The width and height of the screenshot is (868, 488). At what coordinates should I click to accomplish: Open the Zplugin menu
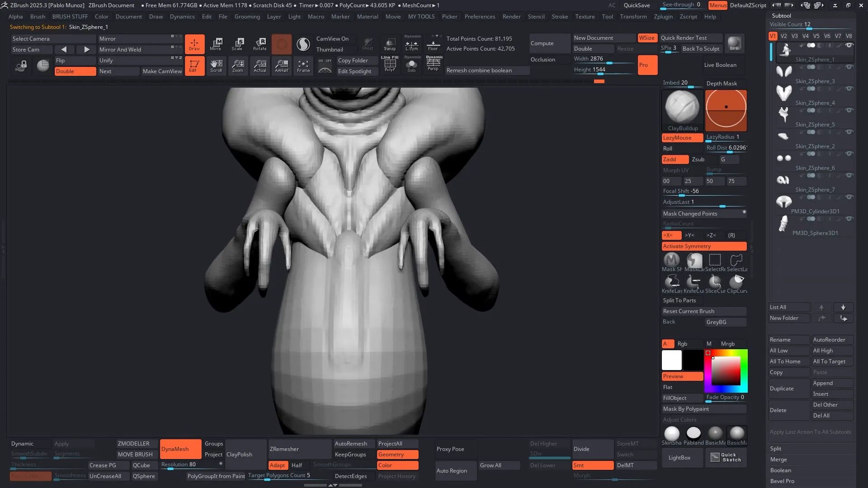(663, 17)
